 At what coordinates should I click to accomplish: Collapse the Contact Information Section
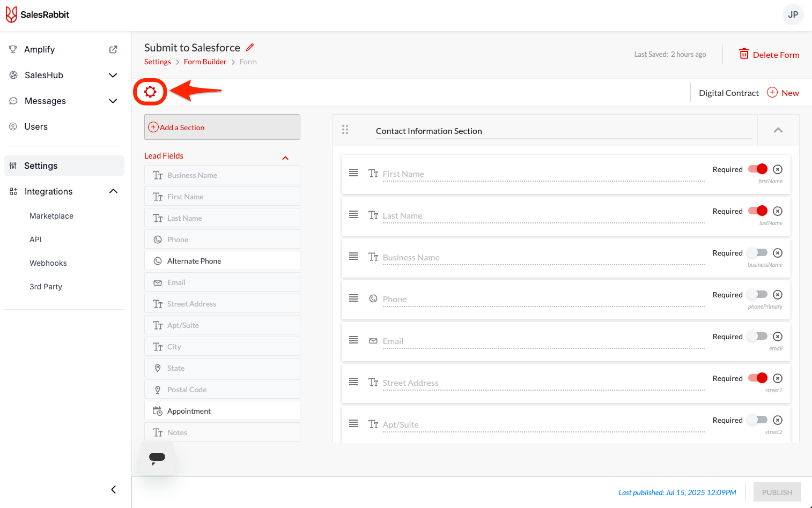[x=778, y=130]
